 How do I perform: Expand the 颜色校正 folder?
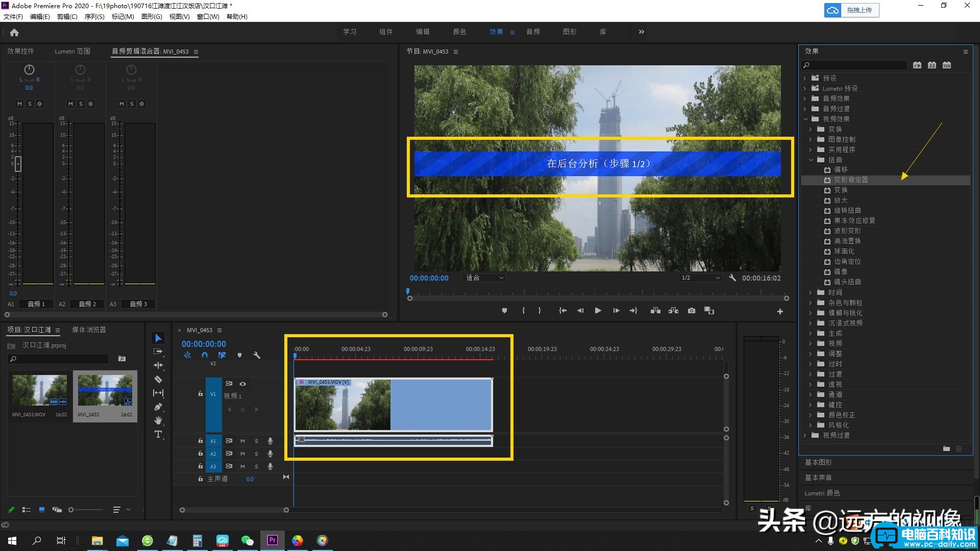pos(811,415)
